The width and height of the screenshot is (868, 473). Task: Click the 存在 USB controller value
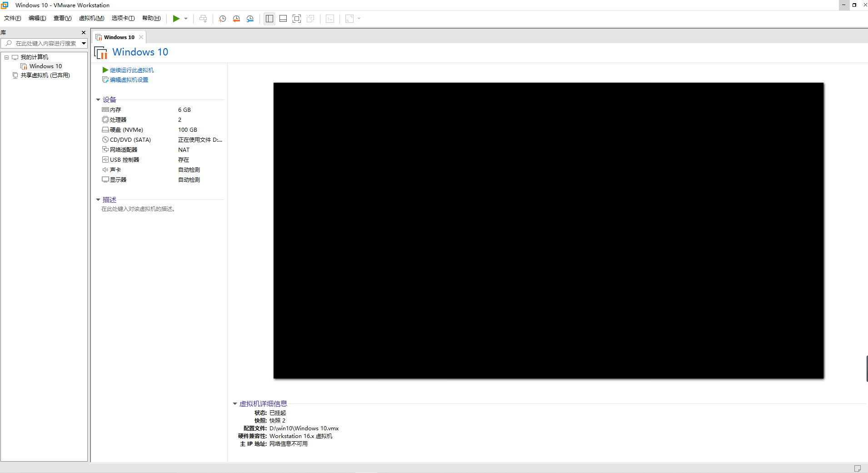pyautogui.click(x=184, y=160)
